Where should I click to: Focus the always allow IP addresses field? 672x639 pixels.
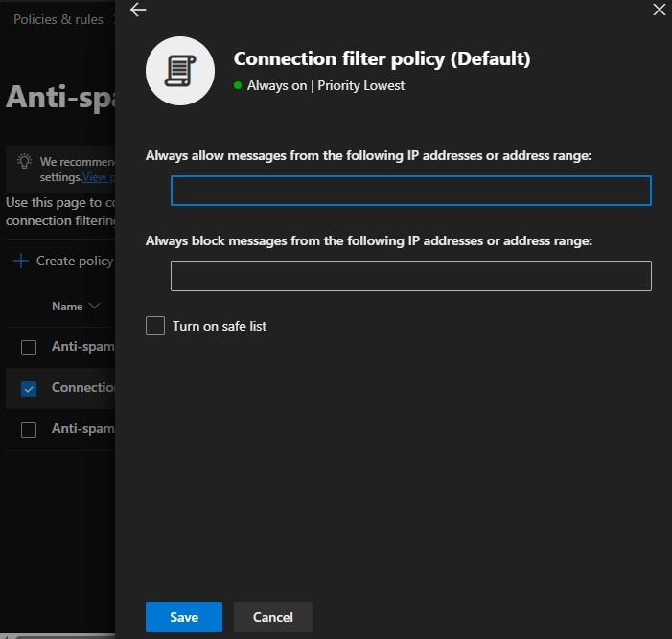point(411,191)
